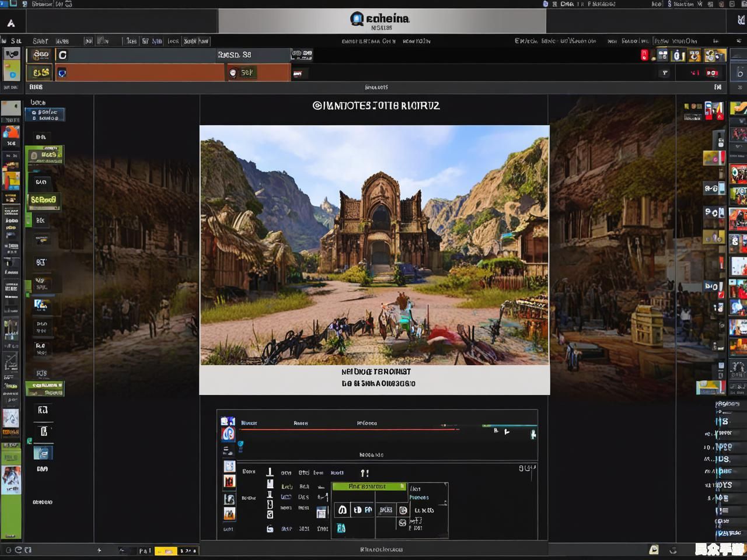The image size is (747, 560).
Task: Click the yellow highlighted button in the bottom status bar
Action: click(x=166, y=551)
